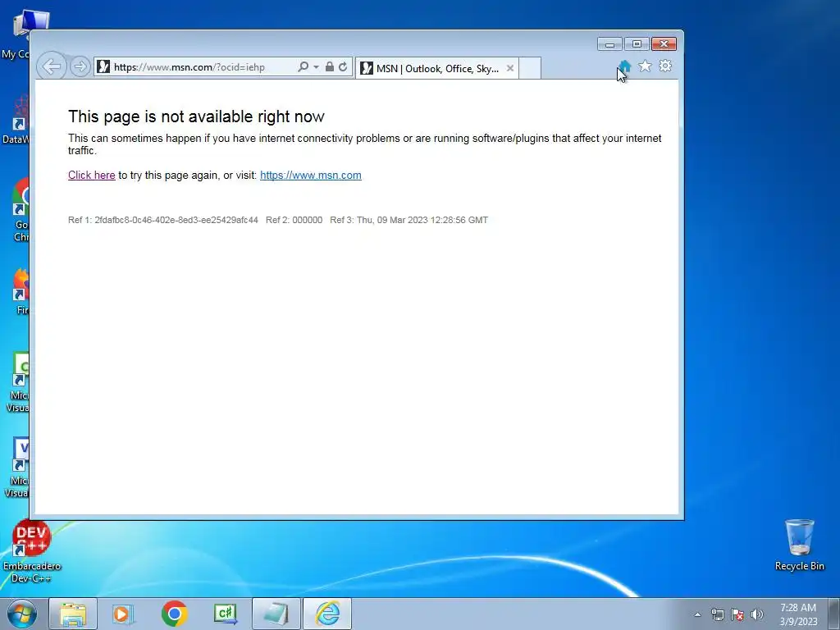Click the 'Click here' retry link
Viewport: 840px width, 630px height.
click(x=92, y=176)
